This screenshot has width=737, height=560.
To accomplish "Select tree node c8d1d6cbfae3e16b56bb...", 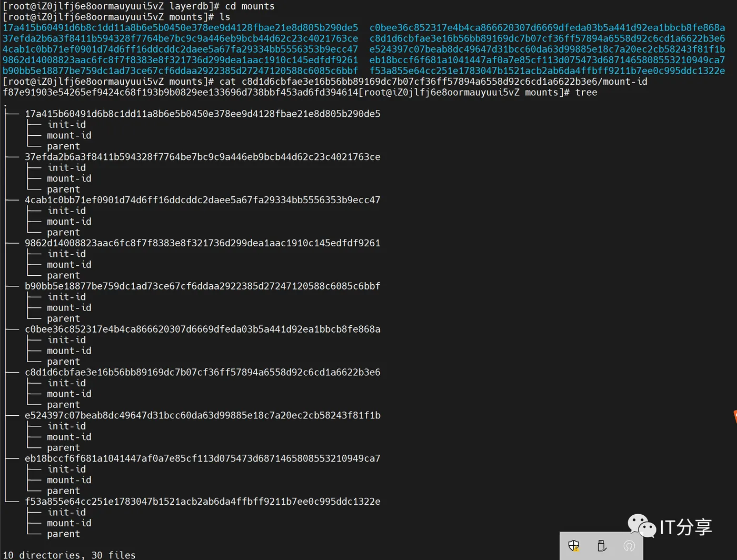I will point(203,373).
